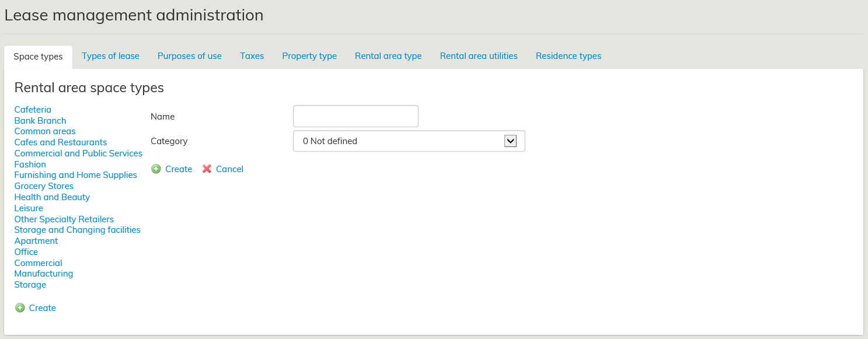868x339 pixels.
Task: Open the Purposes of use tab
Action: pos(190,56)
